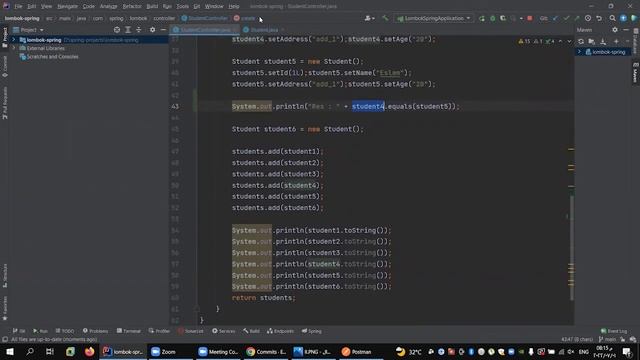Open Project panel gear options

[x=152, y=30]
